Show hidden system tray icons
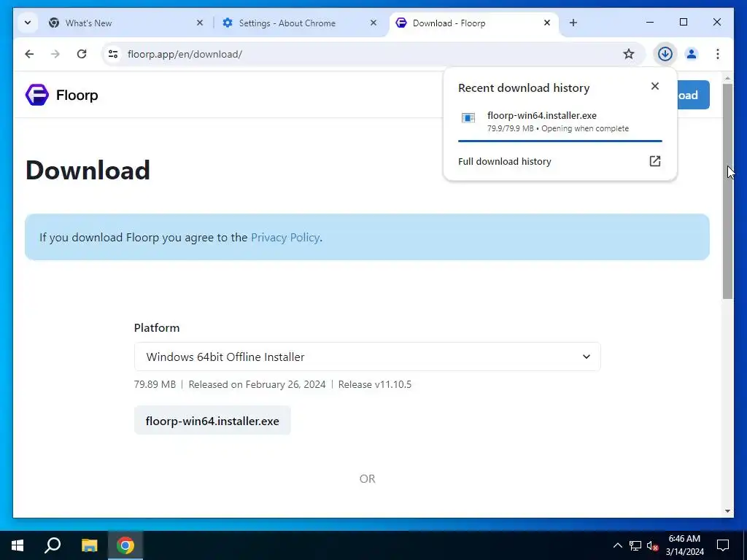 pos(617,545)
